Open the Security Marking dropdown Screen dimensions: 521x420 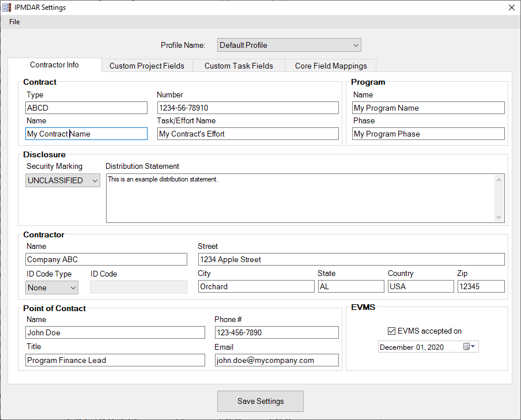[63, 180]
